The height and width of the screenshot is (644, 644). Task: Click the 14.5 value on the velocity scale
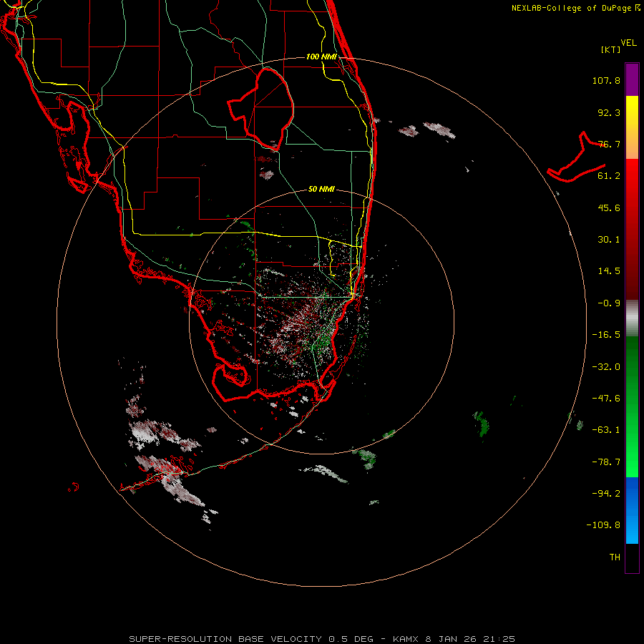point(609,271)
